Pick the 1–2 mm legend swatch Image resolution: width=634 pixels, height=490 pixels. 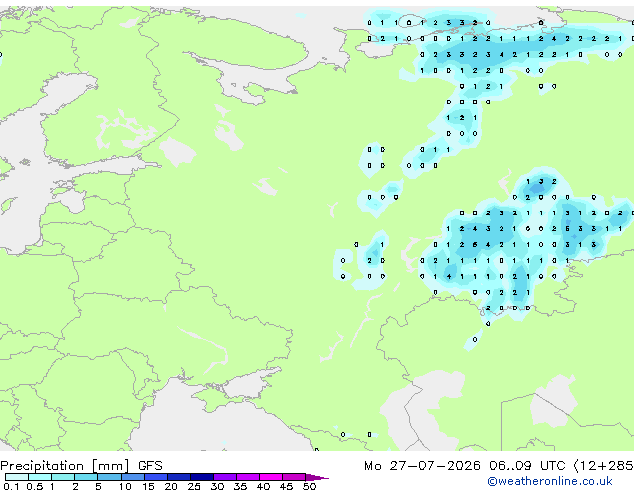(x=63, y=477)
